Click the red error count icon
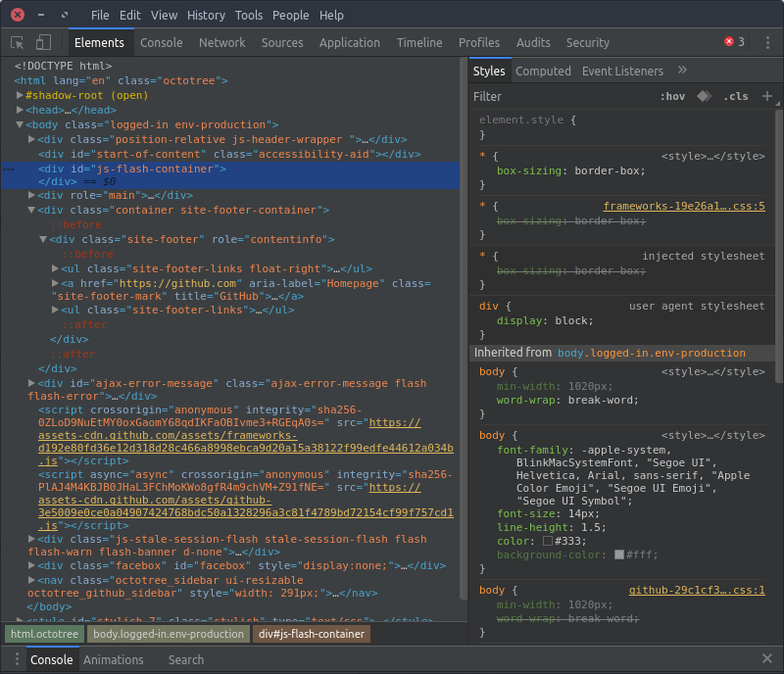This screenshot has height=674, width=784. [x=729, y=41]
